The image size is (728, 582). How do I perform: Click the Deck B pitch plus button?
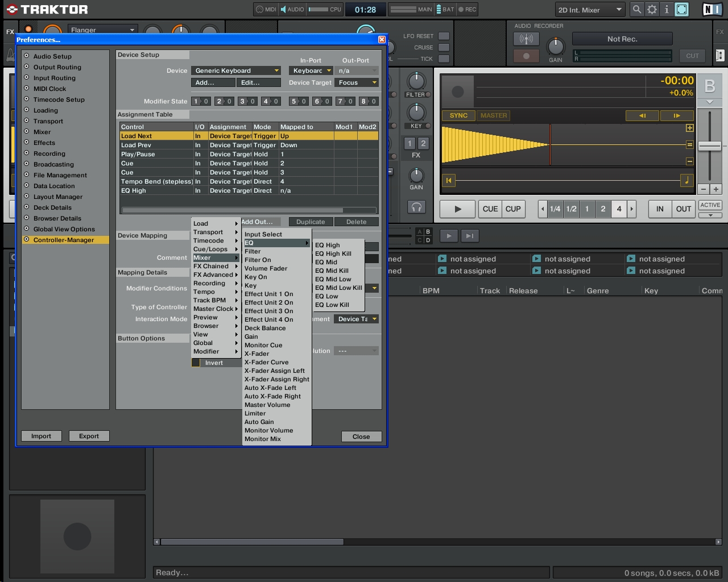click(x=716, y=189)
